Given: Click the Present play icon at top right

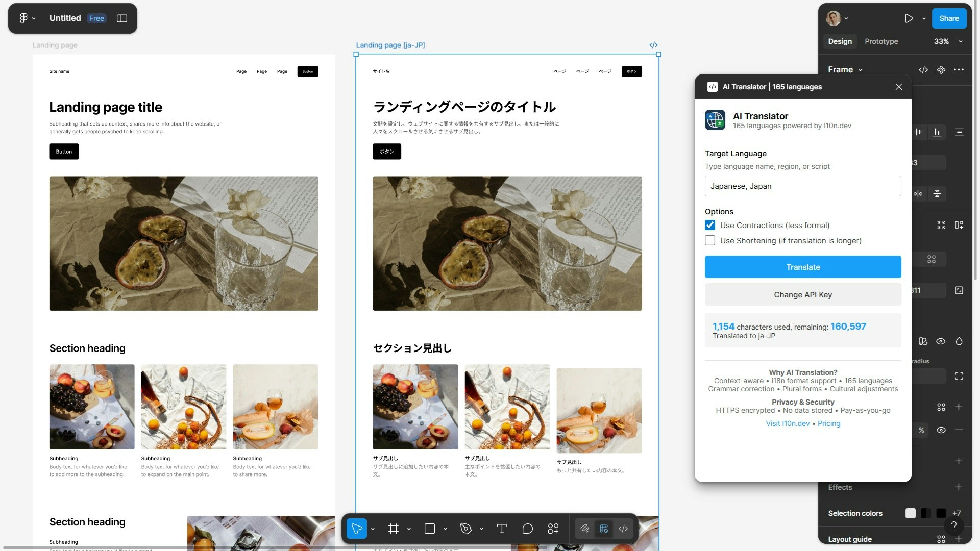Looking at the screenshot, I should [909, 18].
